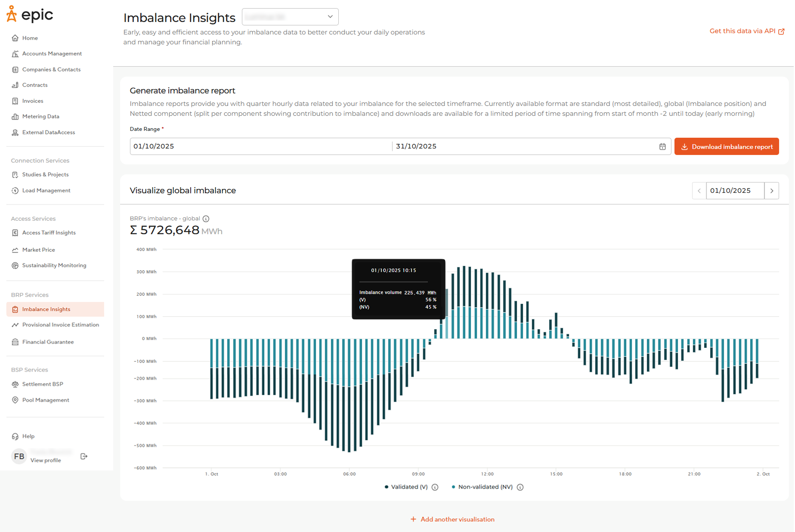This screenshot has width=795, height=532.
Task: Click info icon next to BRP's imbalance - global
Action: [206, 219]
